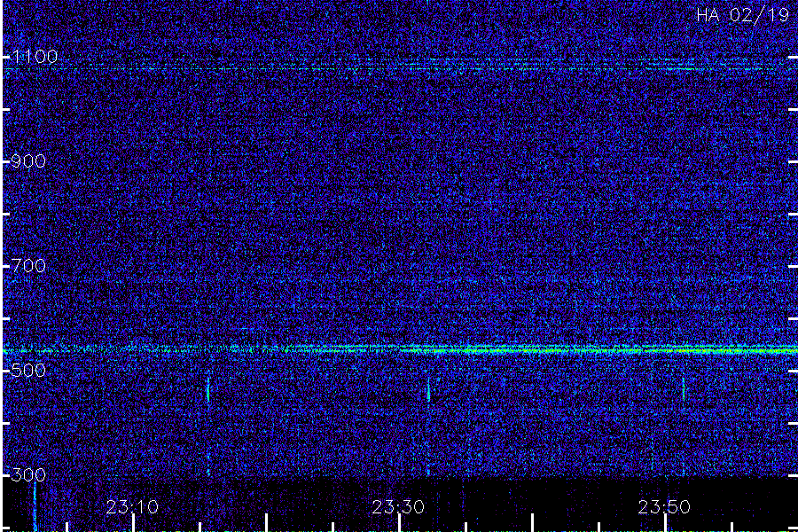Click the 700 frequency axis label
Image resolution: width=798 pixels, height=532 pixels.
point(28,266)
